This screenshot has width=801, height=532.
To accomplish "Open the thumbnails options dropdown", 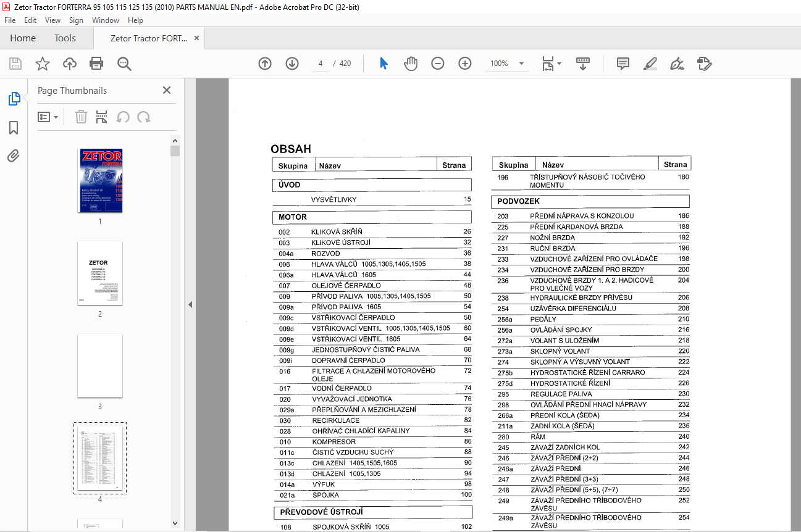I will pos(48,117).
